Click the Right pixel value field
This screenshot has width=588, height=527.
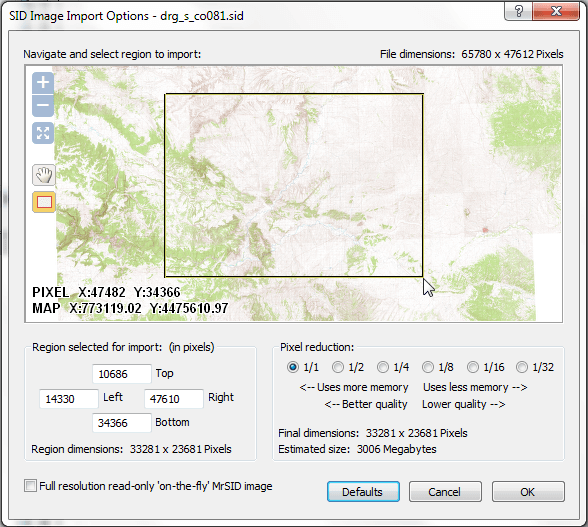[x=174, y=399]
